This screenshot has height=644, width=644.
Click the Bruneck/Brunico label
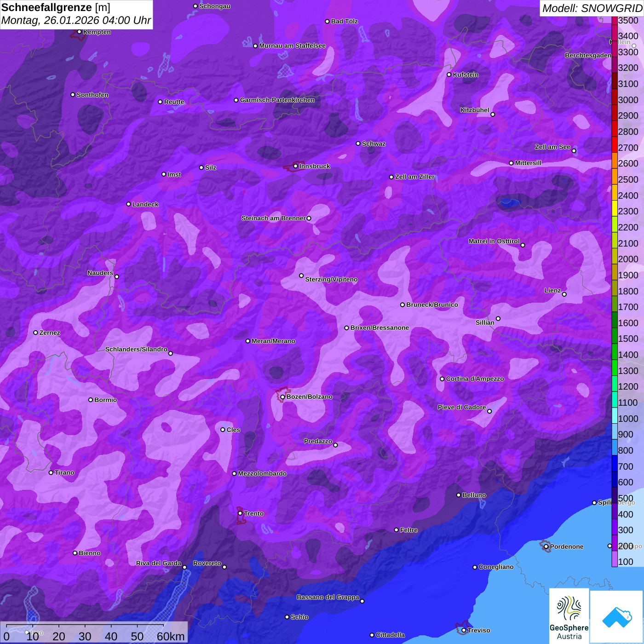pyautogui.click(x=432, y=305)
